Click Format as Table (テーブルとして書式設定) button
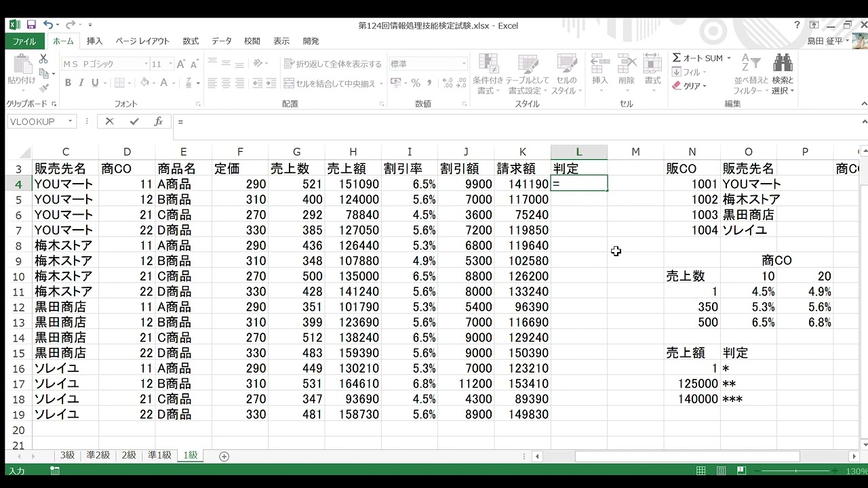The image size is (868, 488). 527,74
